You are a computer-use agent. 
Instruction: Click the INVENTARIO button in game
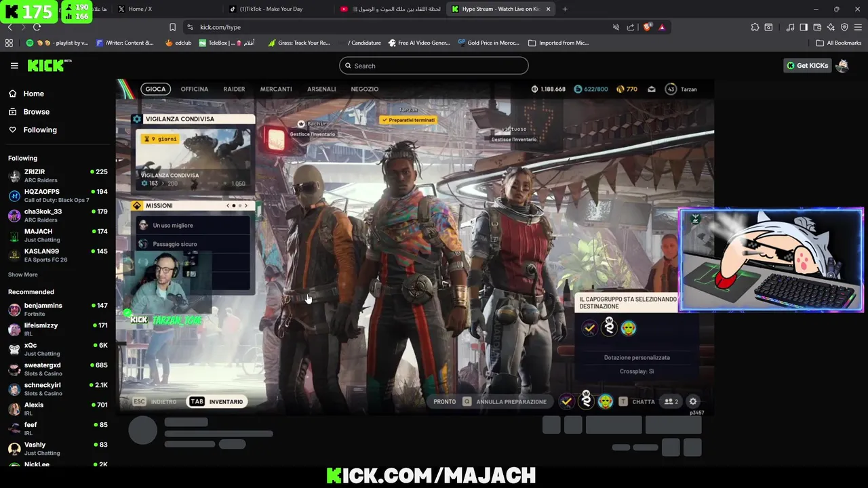pos(217,401)
